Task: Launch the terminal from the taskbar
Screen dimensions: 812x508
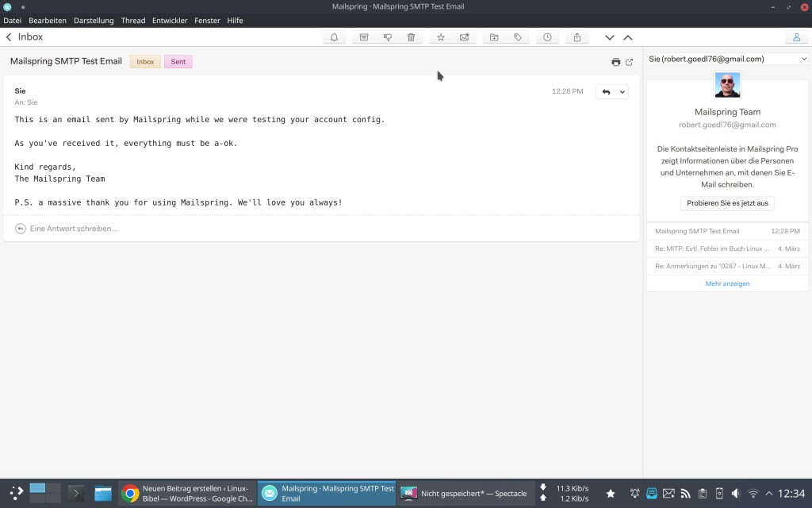Action: (75, 493)
